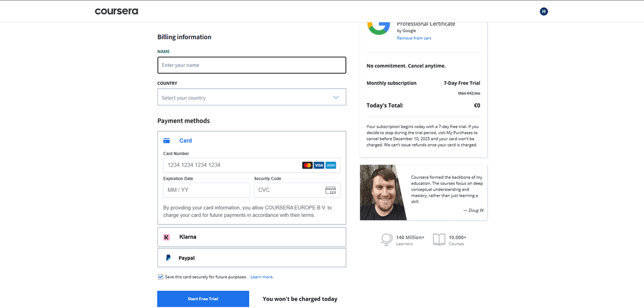644x308 pixels.
Task: Click the Payment methods heading
Action: (x=184, y=121)
